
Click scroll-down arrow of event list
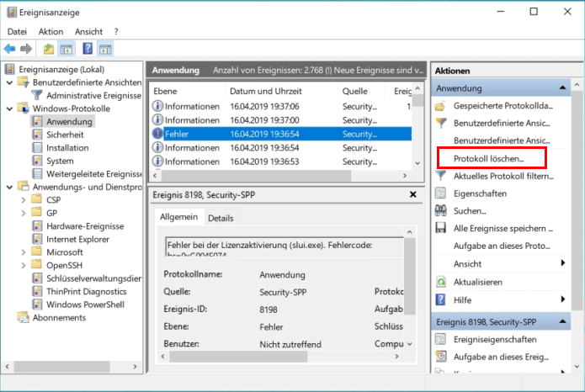pos(417,163)
